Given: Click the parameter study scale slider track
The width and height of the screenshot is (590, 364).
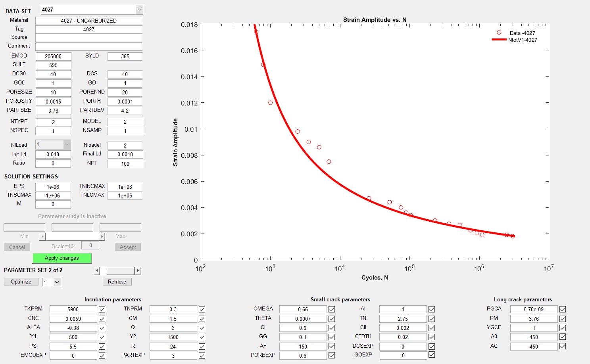Looking at the screenshot, I should click(x=71, y=236).
